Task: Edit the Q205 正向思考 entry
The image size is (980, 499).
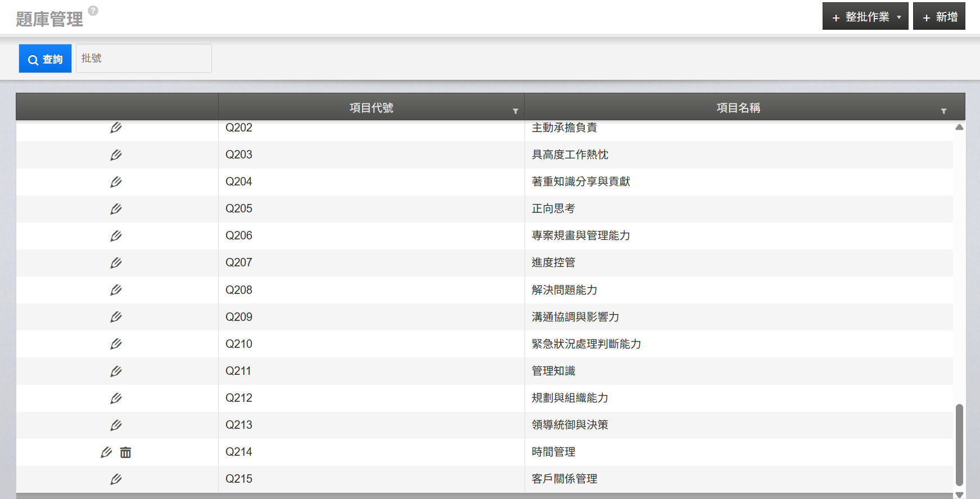Action: (116, 209)
